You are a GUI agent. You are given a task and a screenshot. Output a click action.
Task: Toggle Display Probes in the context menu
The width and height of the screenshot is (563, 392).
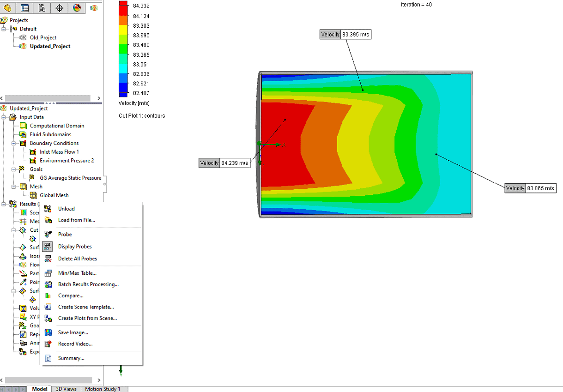click(x=75, y=247)
